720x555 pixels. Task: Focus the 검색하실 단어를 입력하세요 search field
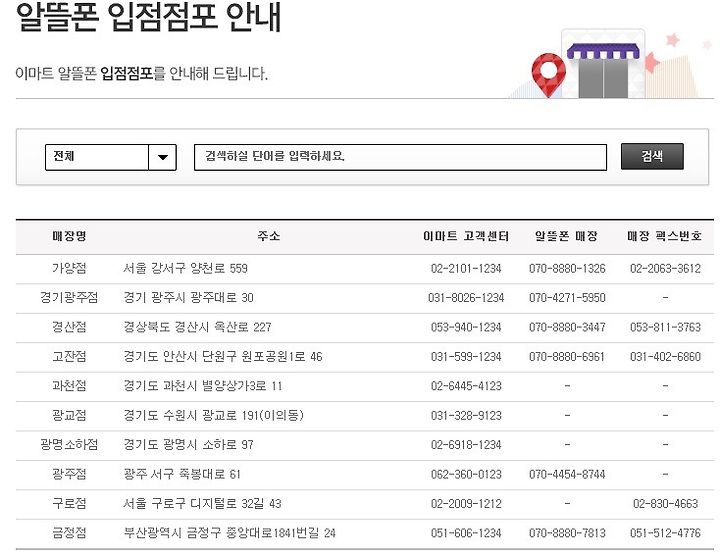coord(400,157)
